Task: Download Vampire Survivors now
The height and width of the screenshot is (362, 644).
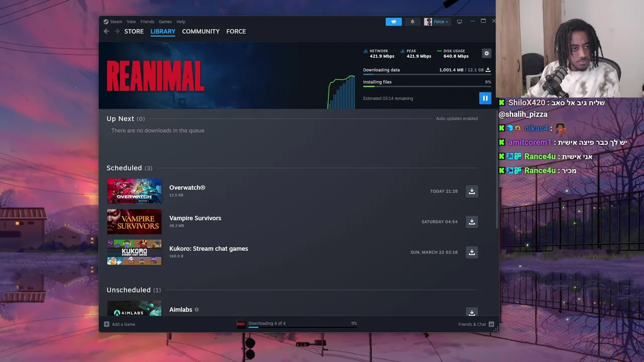Action: 472,222
